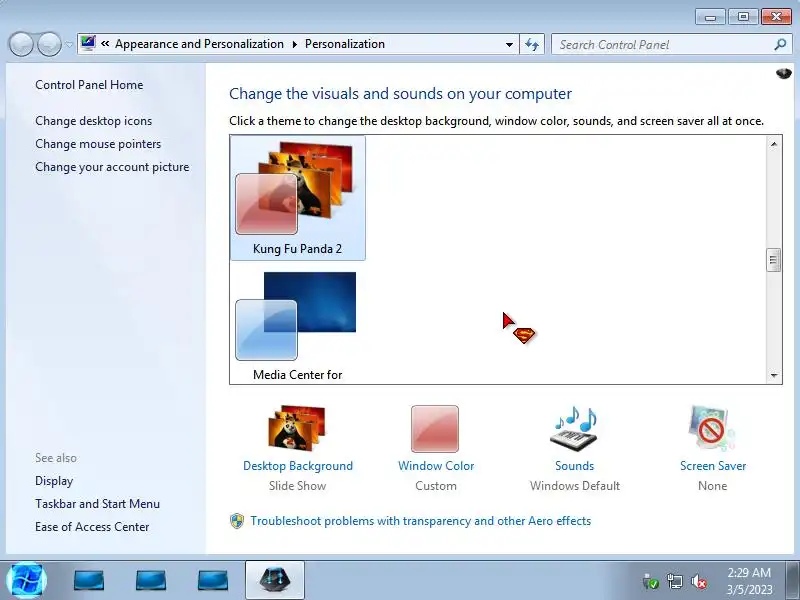Click the network tray icon
800x600 pixels.
pos(674,582)
